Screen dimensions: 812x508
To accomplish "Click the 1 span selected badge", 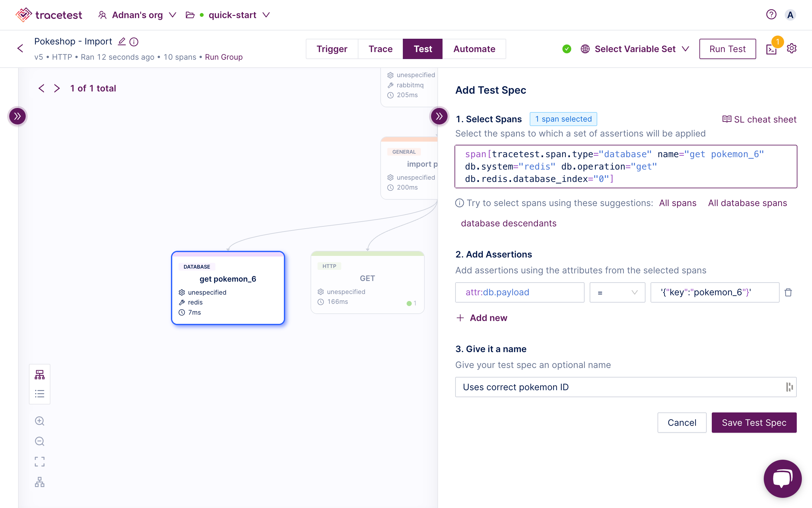I will point(563,119).
